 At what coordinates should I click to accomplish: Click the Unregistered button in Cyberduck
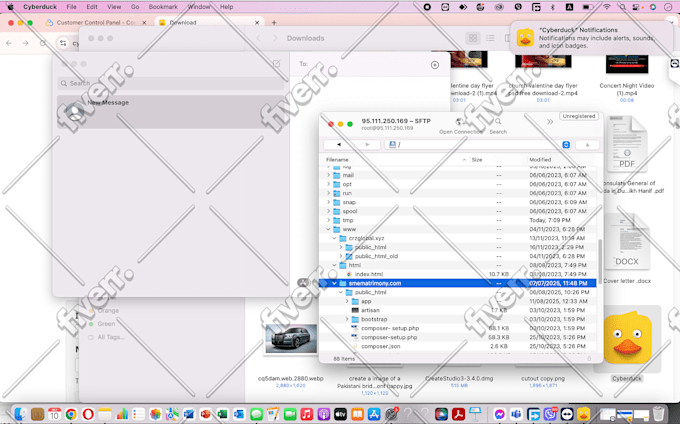pyautogui.click(x=579, y=116)
